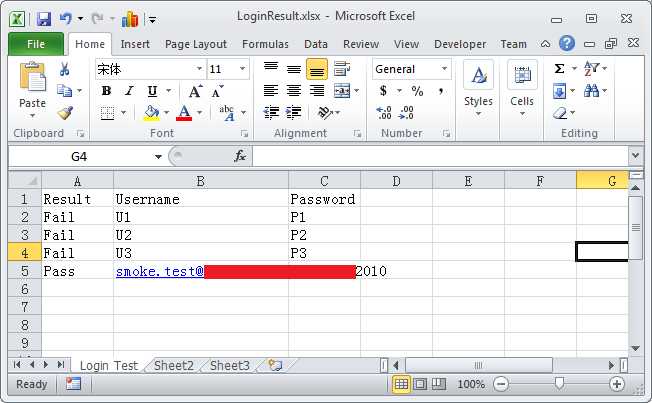Insert function with the fx button
The height and width of the screenshot is (403, 652).
coord(240,156)
